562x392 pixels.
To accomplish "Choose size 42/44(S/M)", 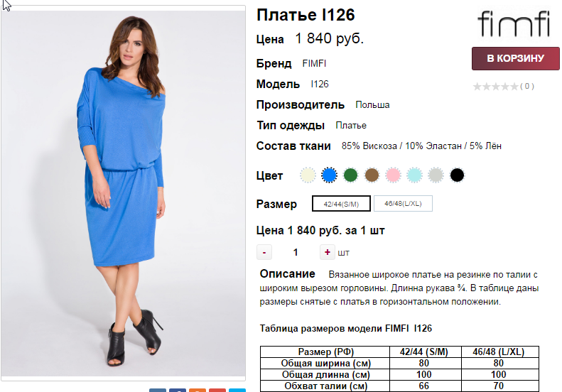I will 341,204.
